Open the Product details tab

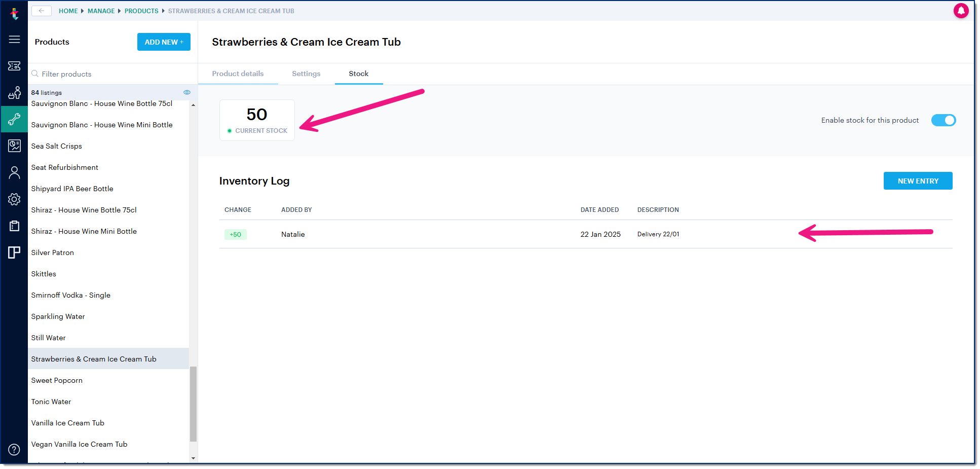[x=238, y=74]
